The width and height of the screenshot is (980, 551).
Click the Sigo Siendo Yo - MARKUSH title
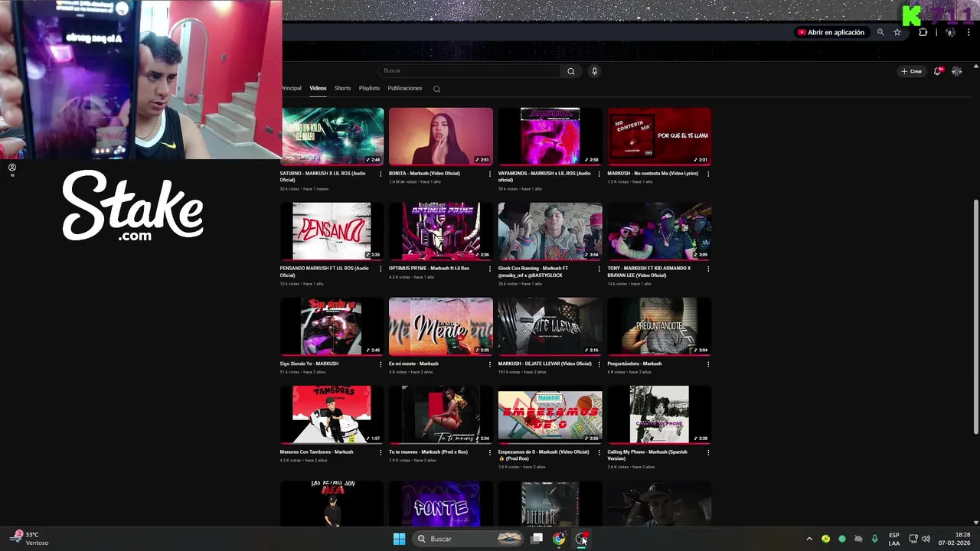(309, 364)
